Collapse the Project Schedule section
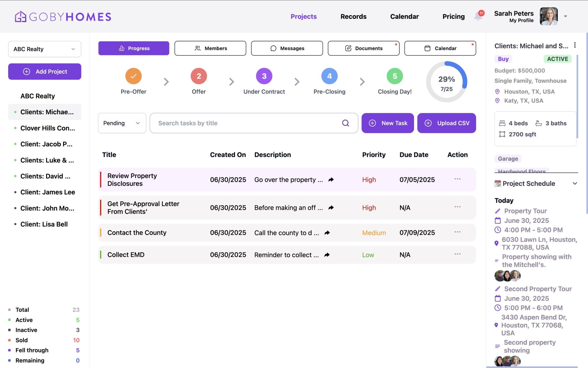The height and width of the screenshot is (368, 588). pyautogui.click(x=575, y=183)
